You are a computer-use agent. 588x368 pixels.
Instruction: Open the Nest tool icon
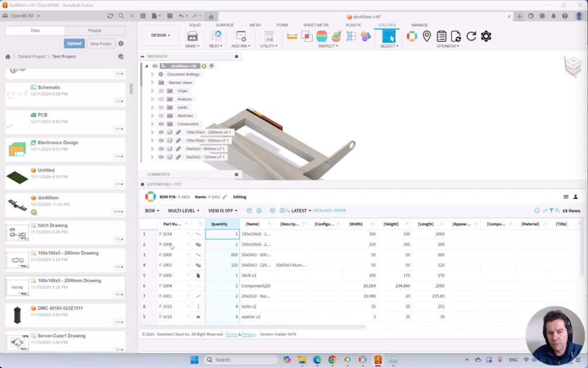216,36
